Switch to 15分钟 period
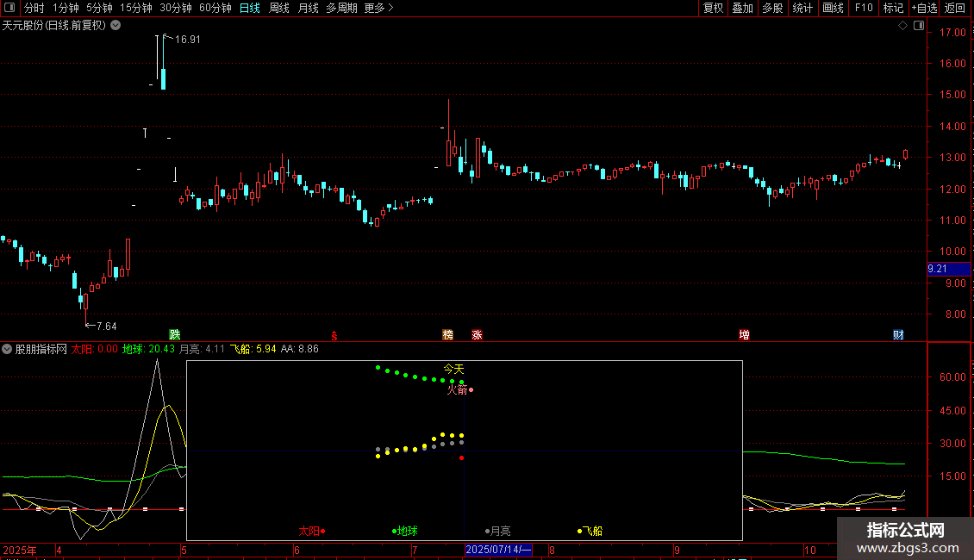 136,8
